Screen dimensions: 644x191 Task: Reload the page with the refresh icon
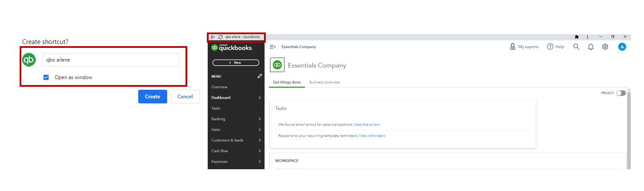(220, 37)
